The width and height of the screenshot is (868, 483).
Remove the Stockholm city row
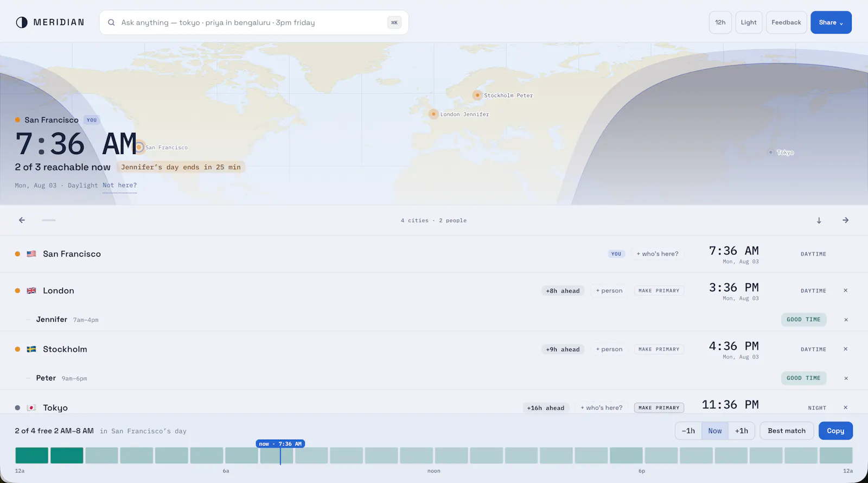pyautogui.click(x=845, y=349)
